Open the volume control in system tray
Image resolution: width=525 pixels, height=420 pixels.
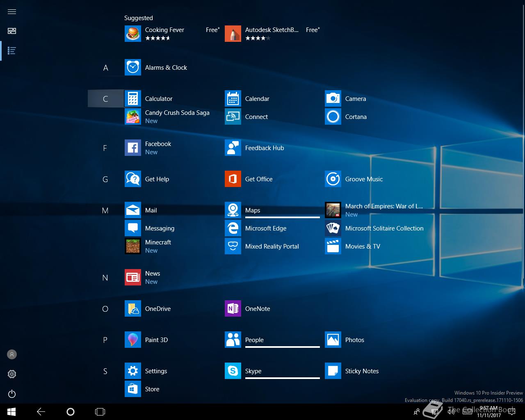[451, 412]
